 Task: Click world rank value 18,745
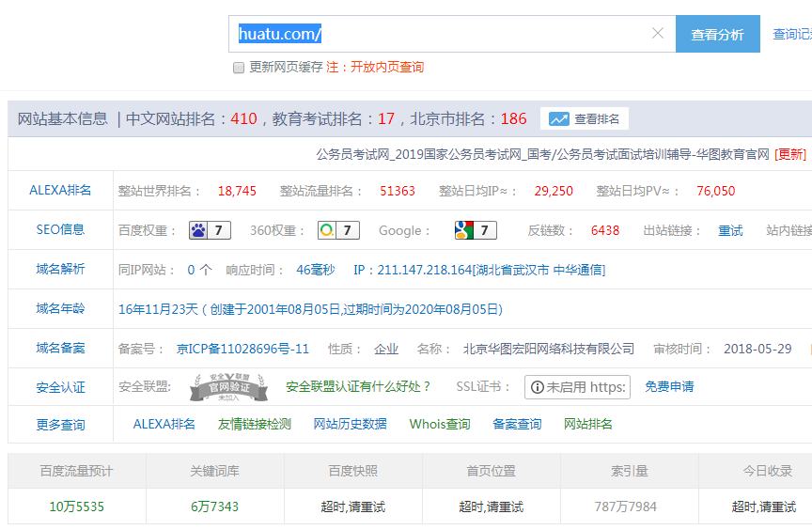pyautogui.click(x=237, y=191)
